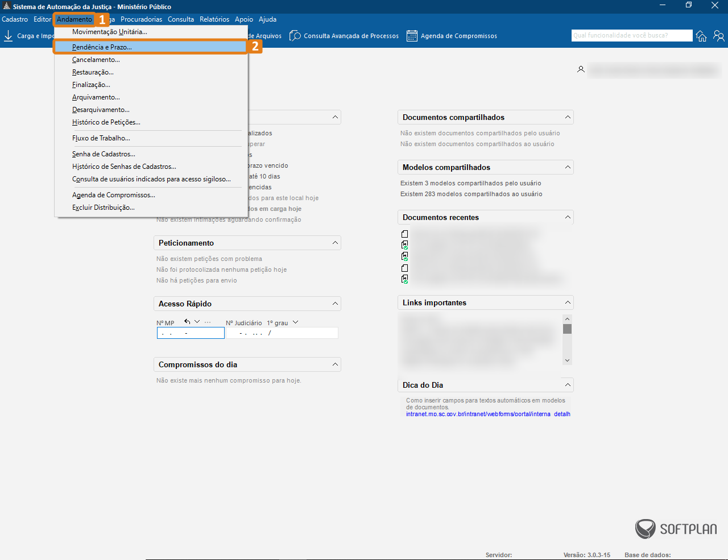The width and height of the screenshot is (728, 560).
Task: Click the application icon in the title bar
Action: [x=6, y=6]
